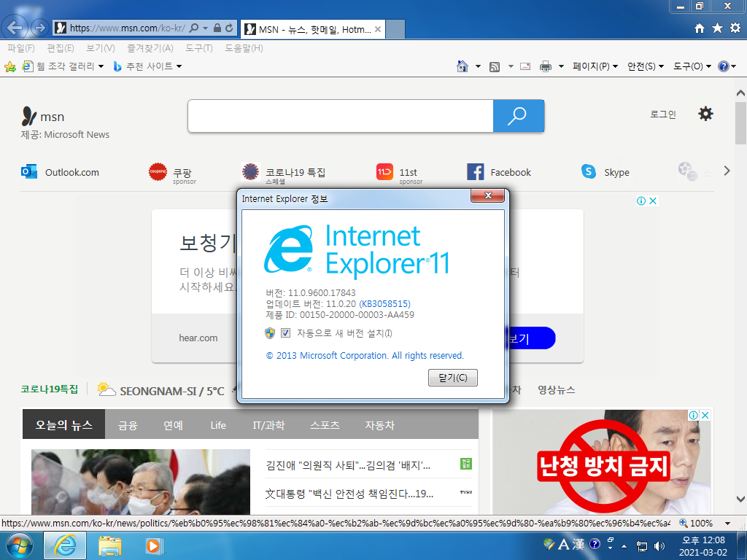Open new tab button
747x560 pixels.
pyautogui.click(x=395, y=29)
